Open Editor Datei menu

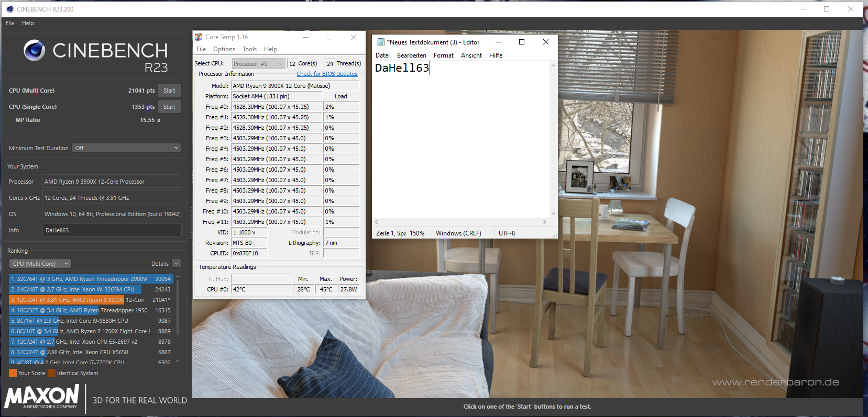click(382, 55)
